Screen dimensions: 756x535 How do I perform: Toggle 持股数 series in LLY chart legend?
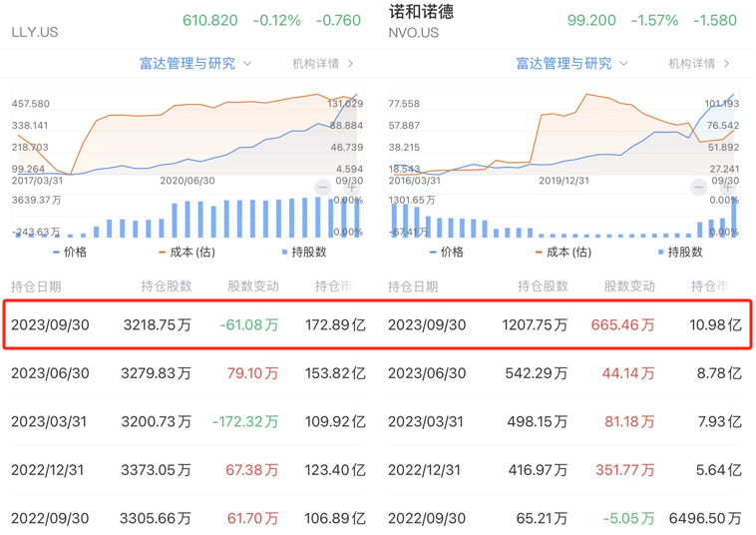pyautogui.click(x=303, y=253)
